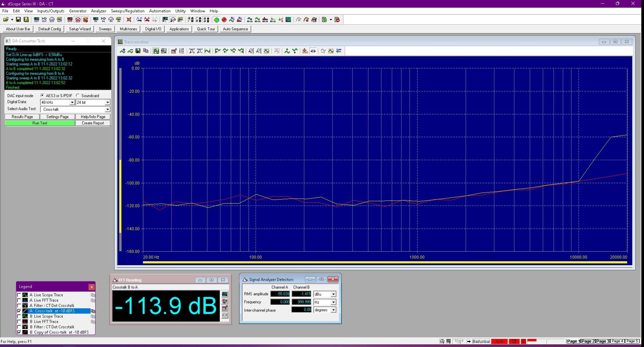Click the red X reset icon in main toolbar

coord(129,20)
